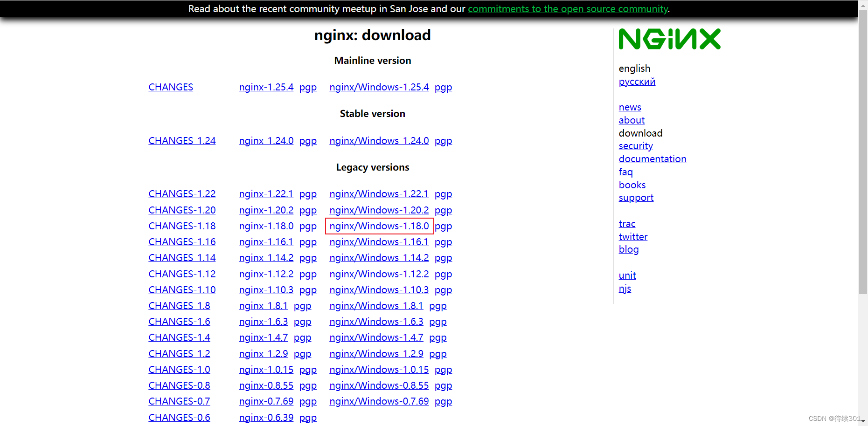868x426 pixels.
Task: Download nginx/Windows-1.10.3
Action: pyautogui.click(x=379, y=290)
